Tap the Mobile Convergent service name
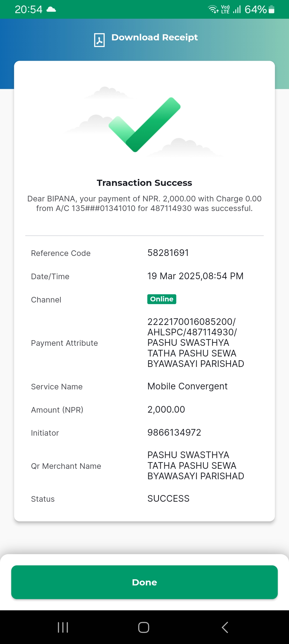This screenshot has height=644, width=289. tap(187, 386)
